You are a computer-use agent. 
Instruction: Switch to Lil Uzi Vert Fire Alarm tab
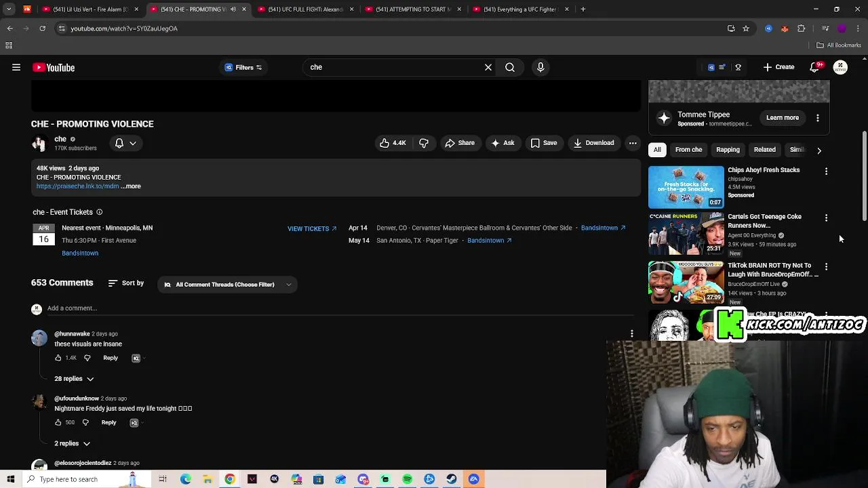pyautogui.click(x=90, y=9)
